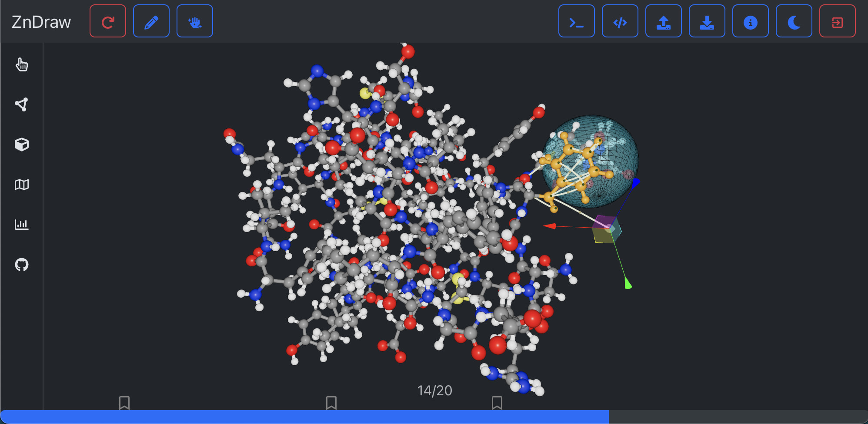Open the map/geometry panel
This screenshot has width=868, height=424.
tap(22, 185)
